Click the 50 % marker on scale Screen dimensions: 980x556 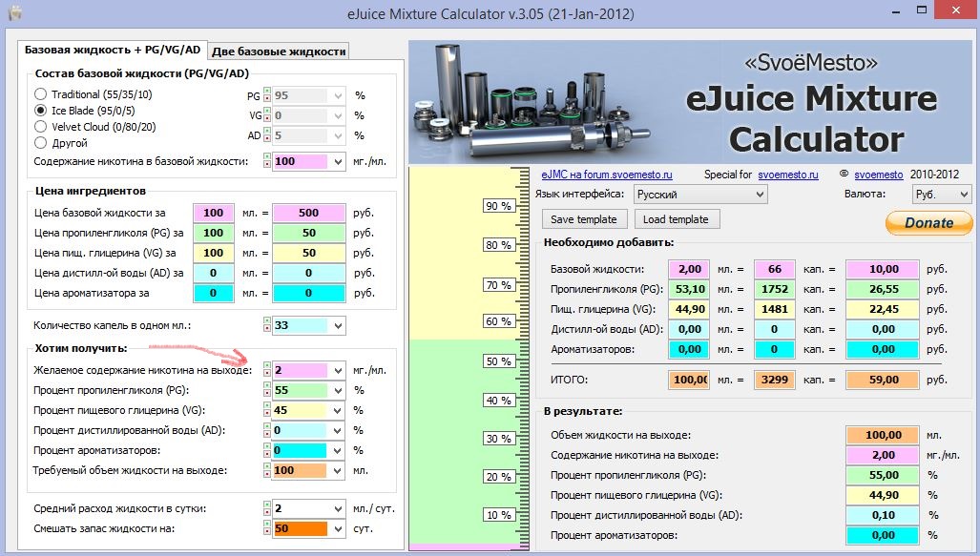pyautogui.click(x=497, y=361)
